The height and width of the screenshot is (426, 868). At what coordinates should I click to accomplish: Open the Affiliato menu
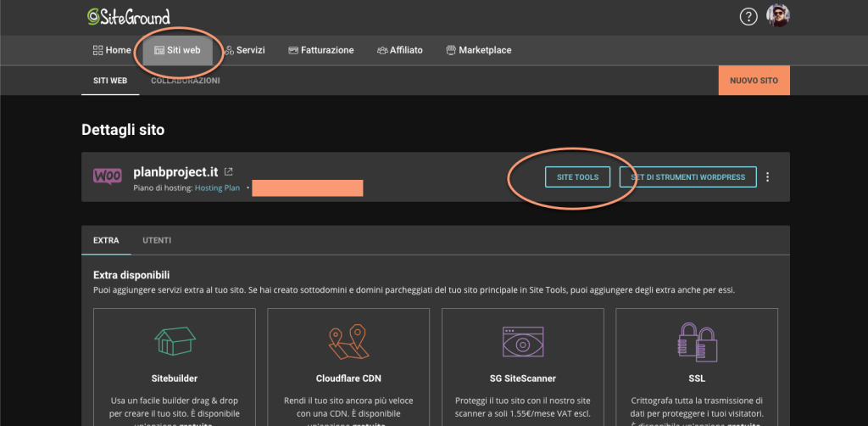tap(400, 50)
